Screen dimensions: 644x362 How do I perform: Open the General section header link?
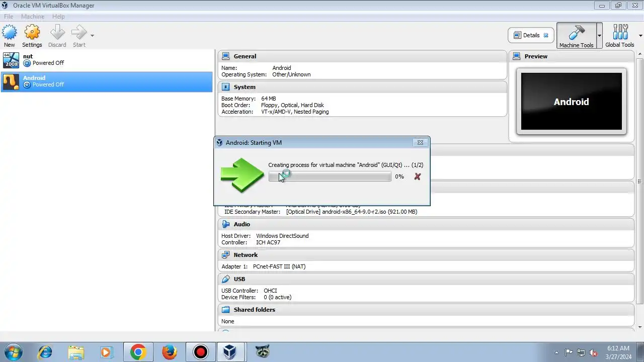point(245,56)
